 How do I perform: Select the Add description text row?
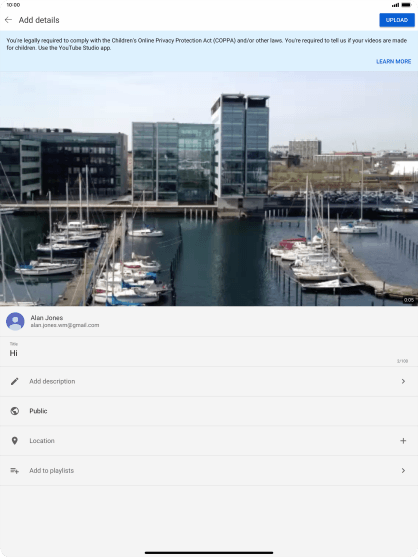(x=209, y=382)
